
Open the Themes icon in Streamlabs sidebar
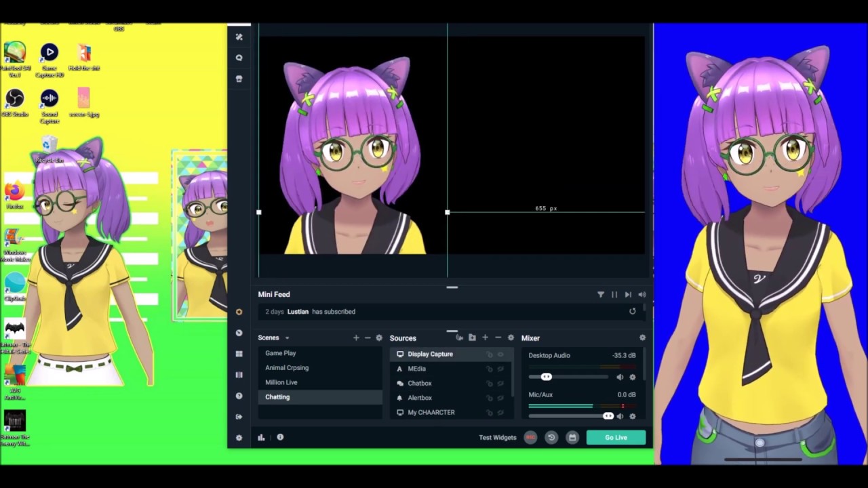239,37
